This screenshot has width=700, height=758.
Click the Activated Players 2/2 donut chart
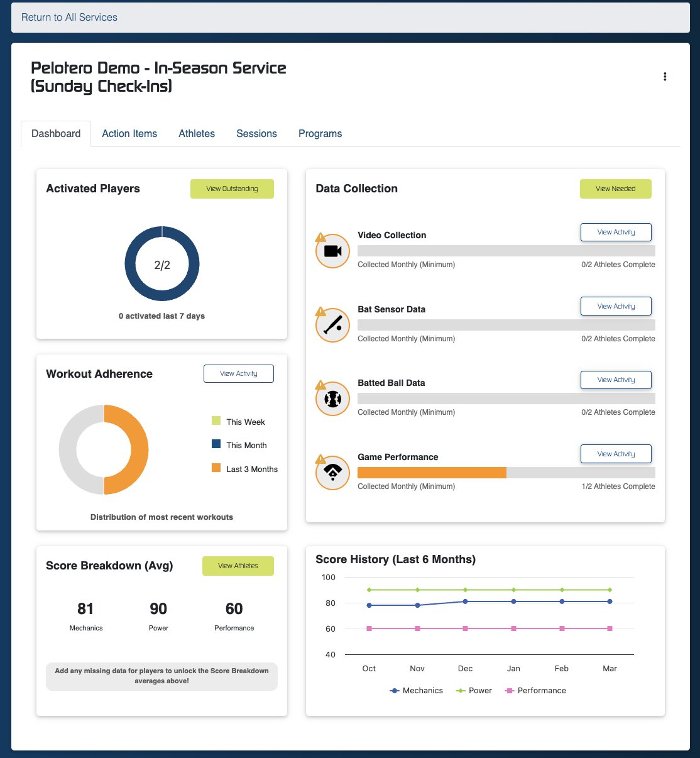[x=162, y=264]
